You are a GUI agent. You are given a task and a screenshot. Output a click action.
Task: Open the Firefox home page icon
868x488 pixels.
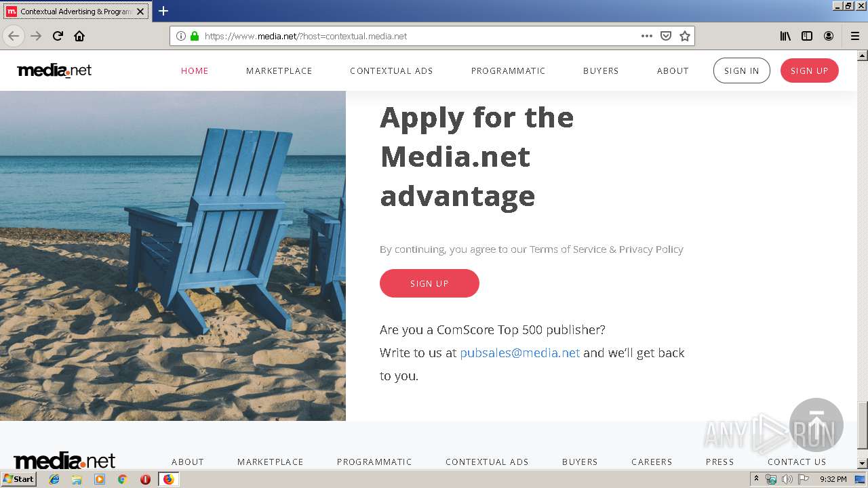point(79,36)
